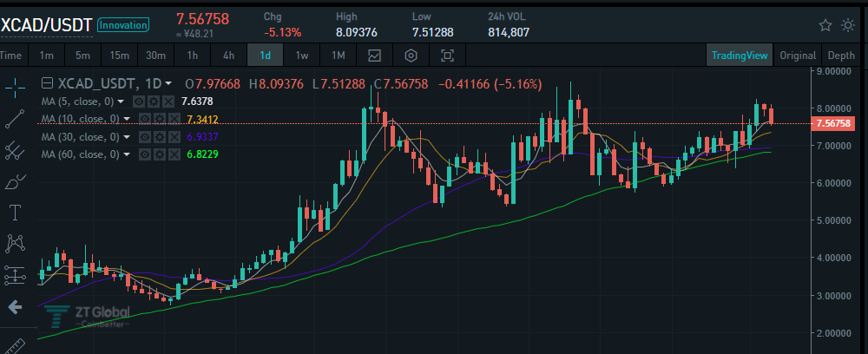Screen dimensions: 868x354
Task: Remove the MA 60 indicator
Action: point(174,154)
